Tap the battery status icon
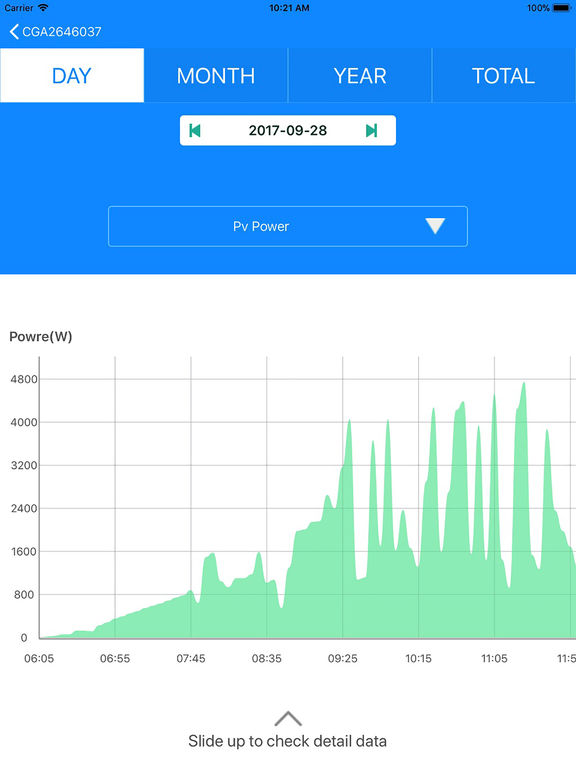 point(562,8)
